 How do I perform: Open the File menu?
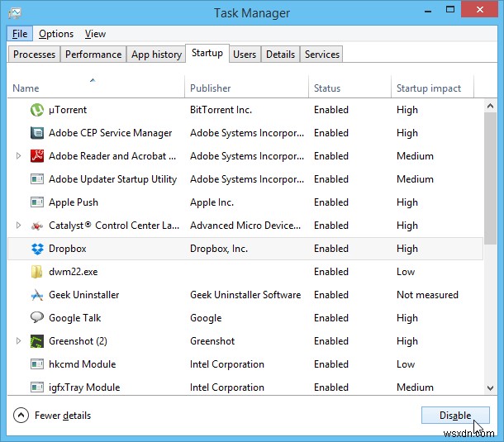[20, 34]
